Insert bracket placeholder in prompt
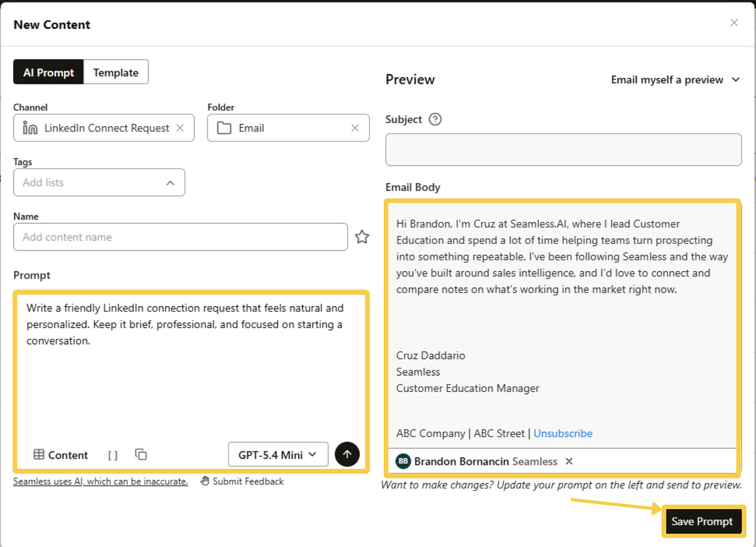This screenshot has height=547, width=756. (x=113, y=455)
